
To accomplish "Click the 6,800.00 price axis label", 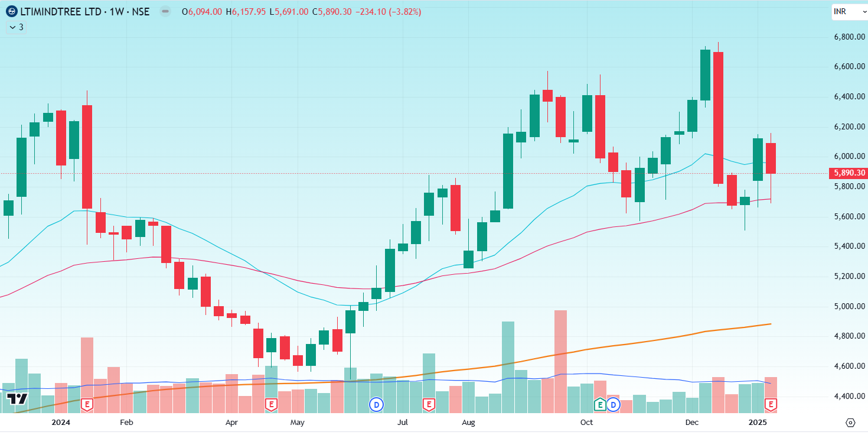I will point(849,37).
